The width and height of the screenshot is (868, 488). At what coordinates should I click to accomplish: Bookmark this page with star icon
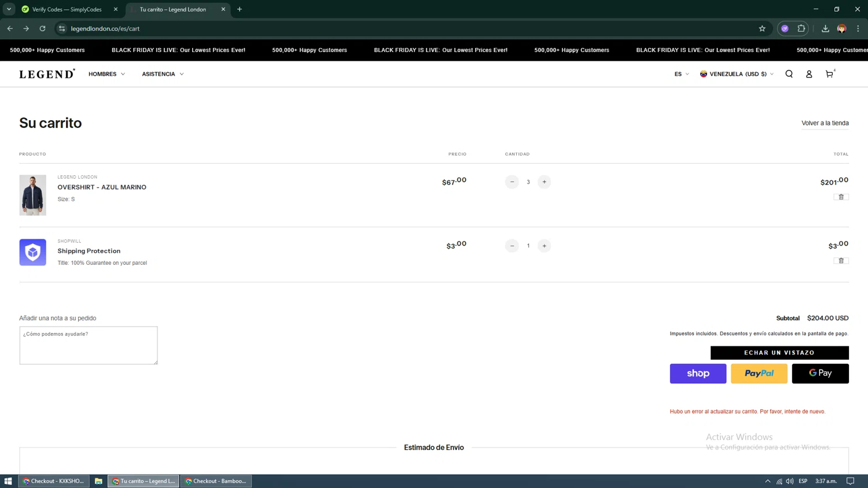pyautogui.click(x=762, y=28)
